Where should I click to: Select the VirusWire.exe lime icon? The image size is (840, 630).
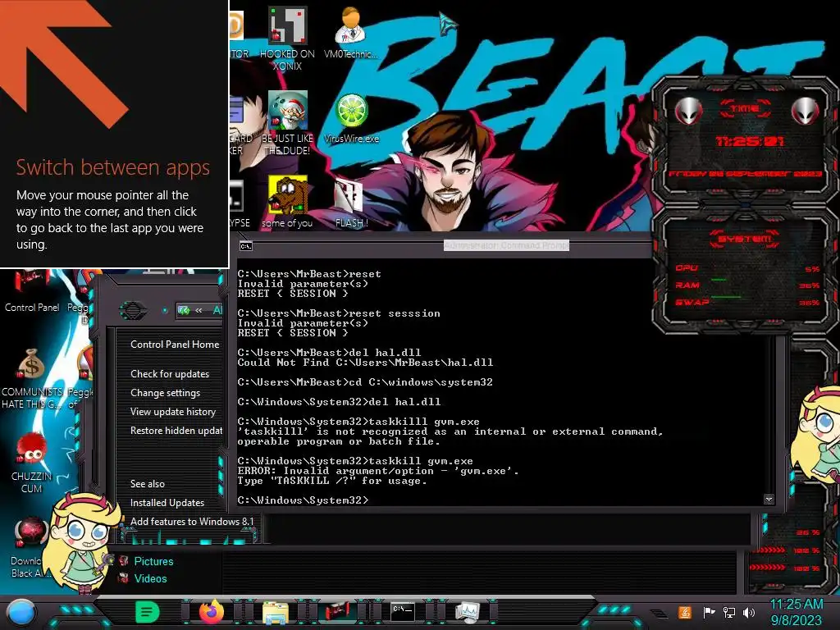(x=351, y=118)
